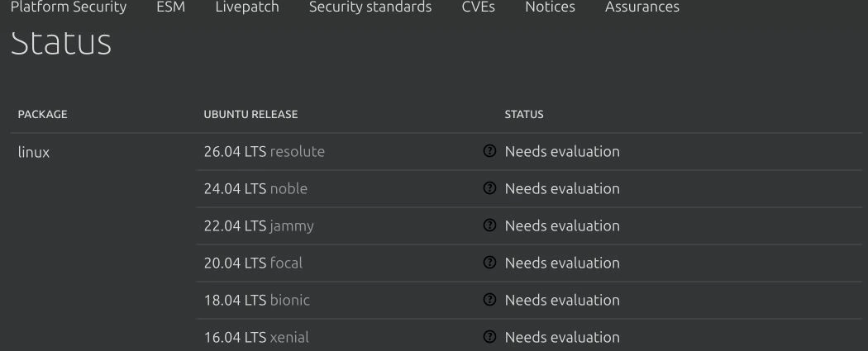Go to the Livepatch tab
868x351 pixels.
(x=247, y=7)
